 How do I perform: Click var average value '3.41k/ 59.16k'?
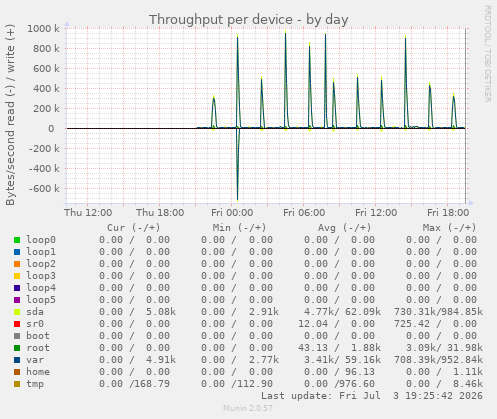click(x=342, y=360)
